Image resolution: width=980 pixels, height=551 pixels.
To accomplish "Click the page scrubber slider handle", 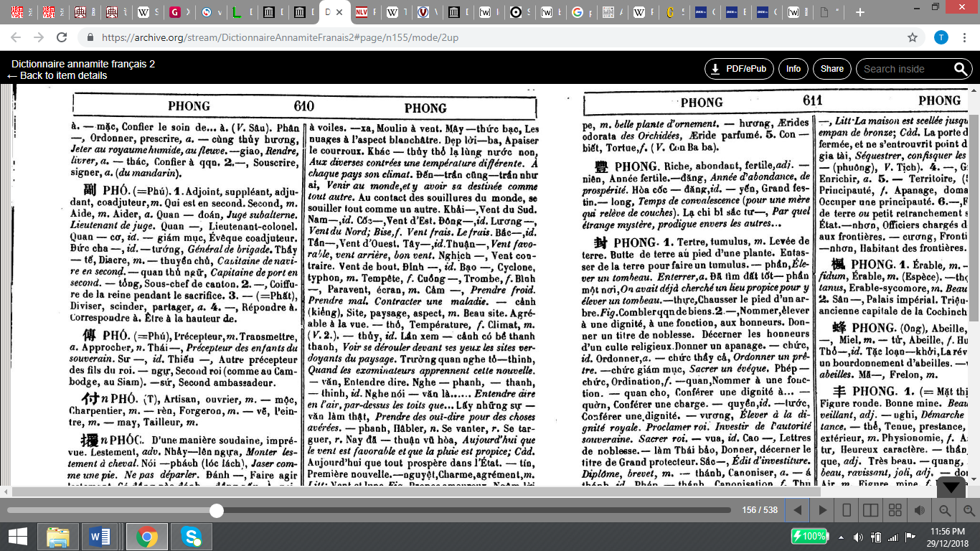I will pyautogui.click(x=216, y=510).
